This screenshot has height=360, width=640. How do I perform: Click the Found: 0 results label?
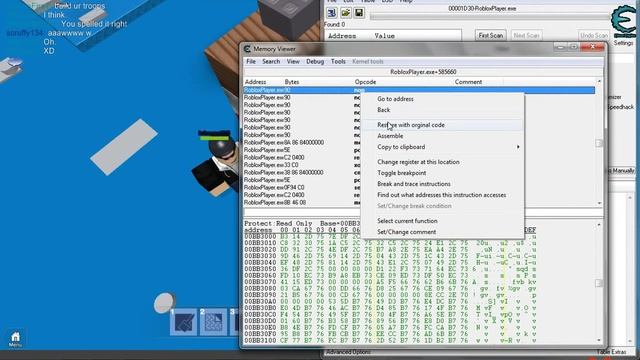click(x=334, y=24)
